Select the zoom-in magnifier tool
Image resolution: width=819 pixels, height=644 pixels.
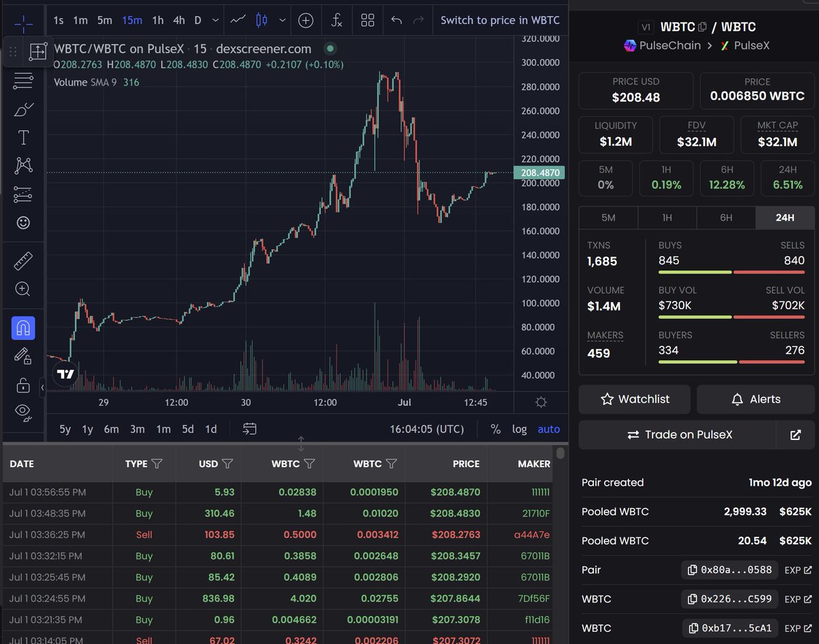23,289
